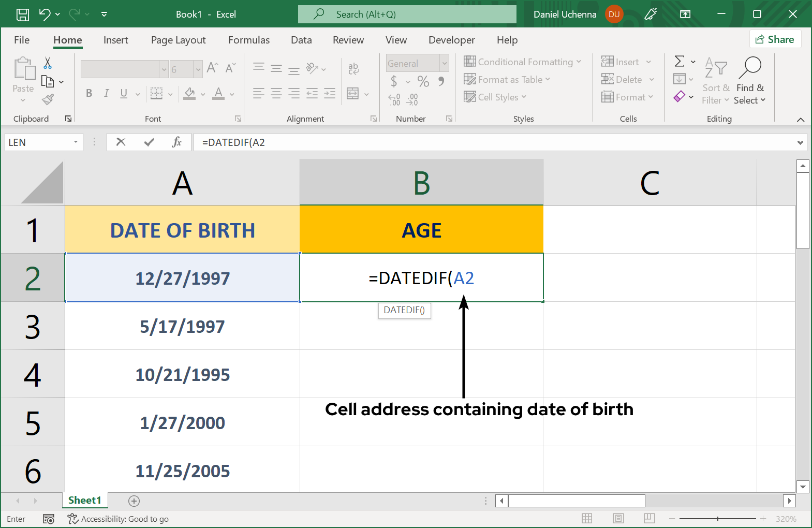Add a new sheet with plus icon
Image resolution: width=812 pixels, height=528 pixels.
coord(134,501)
